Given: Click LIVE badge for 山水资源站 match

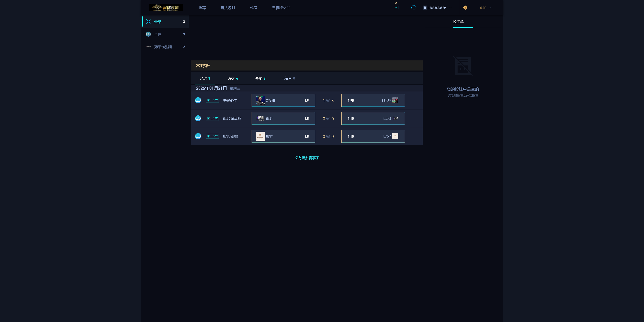Looking at the screenshot, I should click(x=212, y=136).
